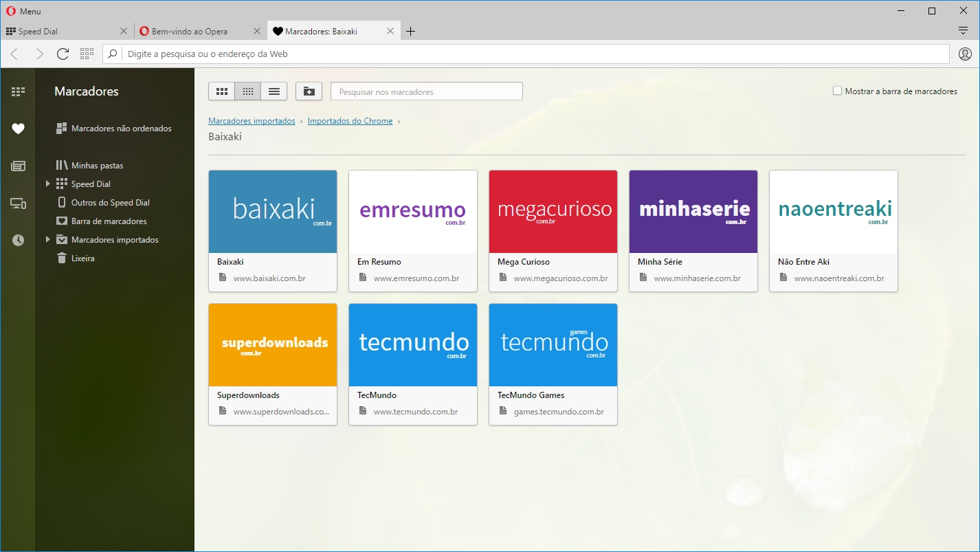
Task: Go to Importados do Chrome breadcrumb
Action: click(x=350, y=121)
